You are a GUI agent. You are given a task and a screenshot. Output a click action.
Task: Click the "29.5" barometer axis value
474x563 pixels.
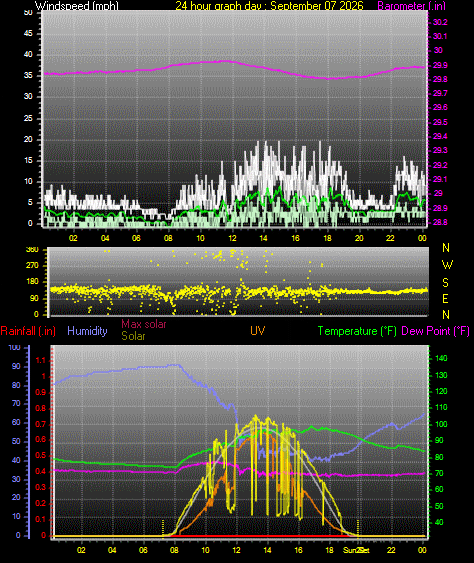(x=440, y=122)
